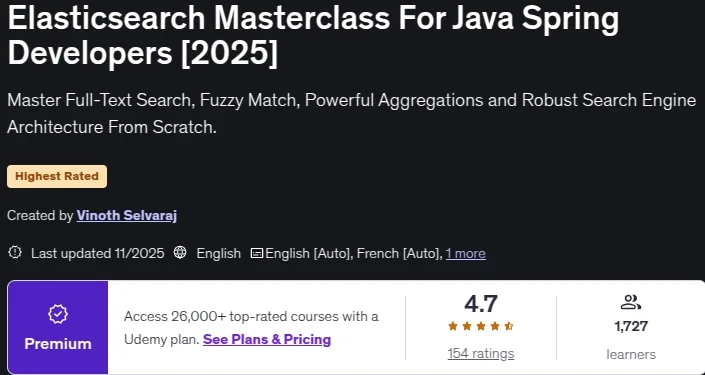
Task: Click the learners people icon
Action: (630, 302)
